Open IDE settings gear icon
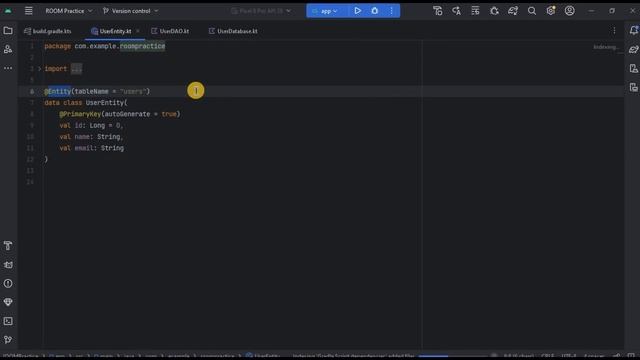 point(551,11)
